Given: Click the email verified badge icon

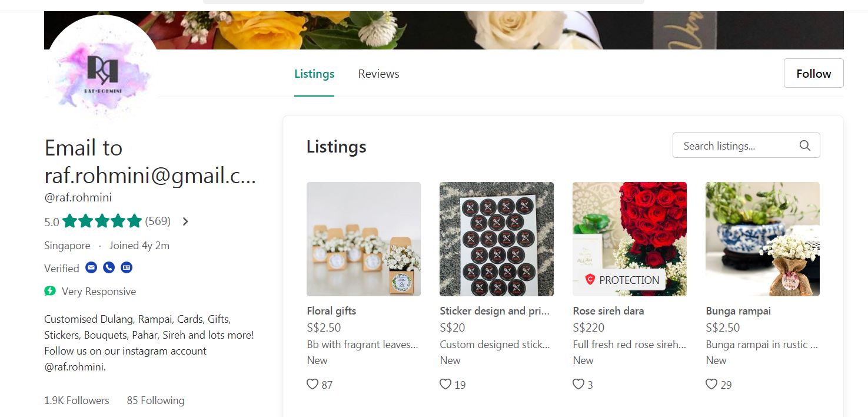Looking at the screenshot, I should pyautogui.click(x=91, y=268).
